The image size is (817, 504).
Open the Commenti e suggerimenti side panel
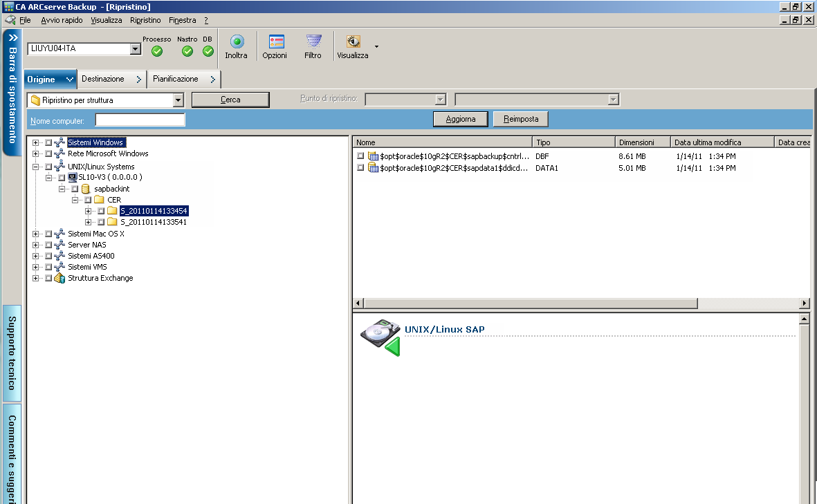pos(12,454)
